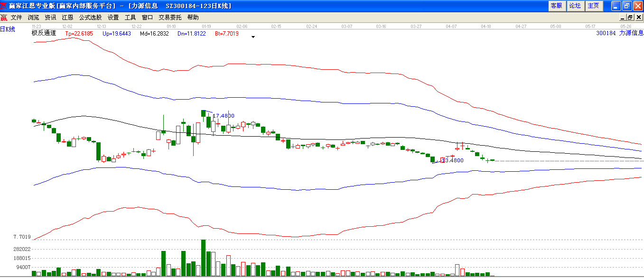Click the 客服 button
This screenshot has height=278, width=644.
coord(556,6)
